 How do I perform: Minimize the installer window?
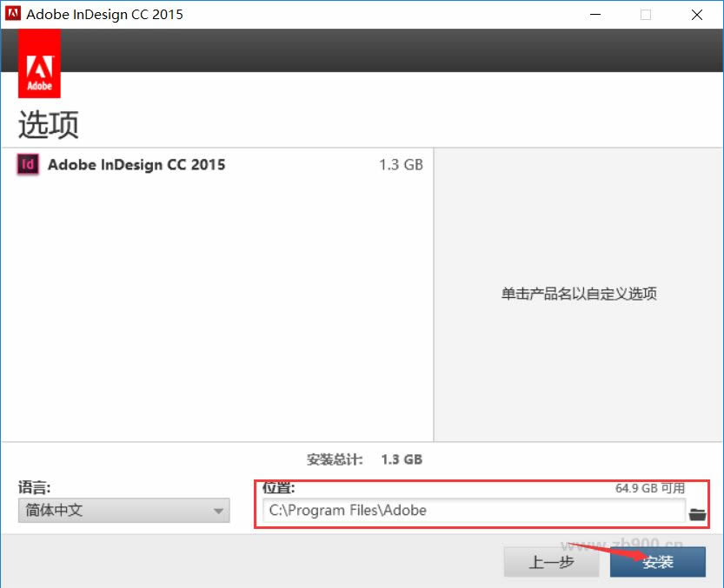pos(594,15)
